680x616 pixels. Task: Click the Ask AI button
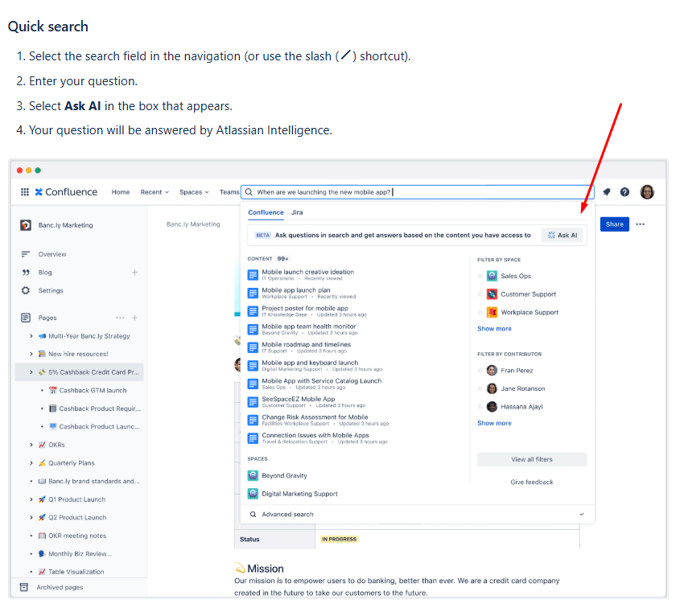(563, 235)
